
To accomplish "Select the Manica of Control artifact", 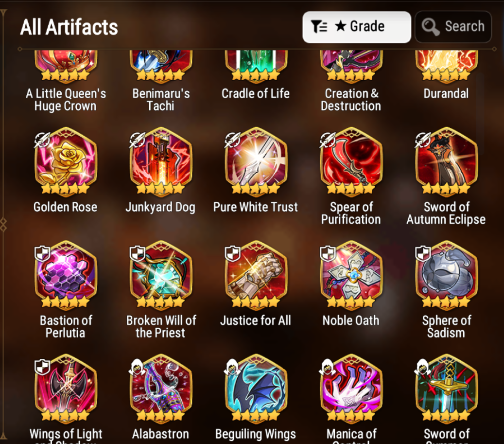I will [x=351, y=389].
